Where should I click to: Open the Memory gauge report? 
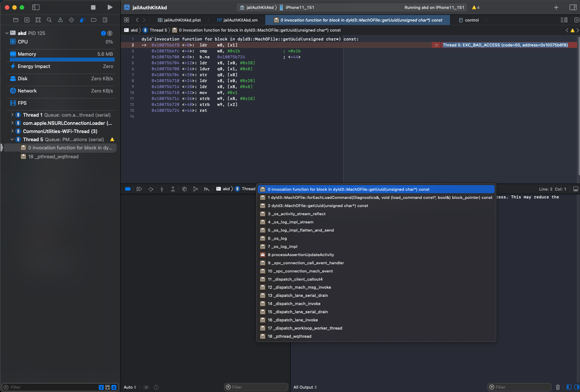coord(62,56)
